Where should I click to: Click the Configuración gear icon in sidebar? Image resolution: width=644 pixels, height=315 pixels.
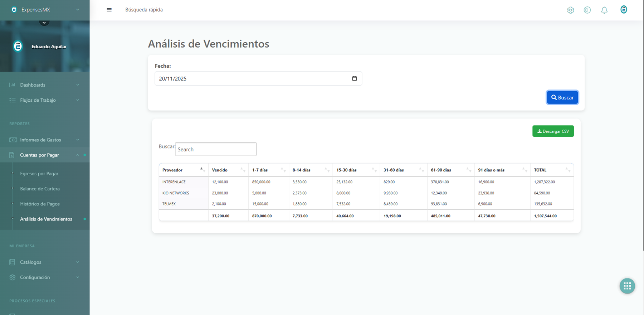point(13,277)
